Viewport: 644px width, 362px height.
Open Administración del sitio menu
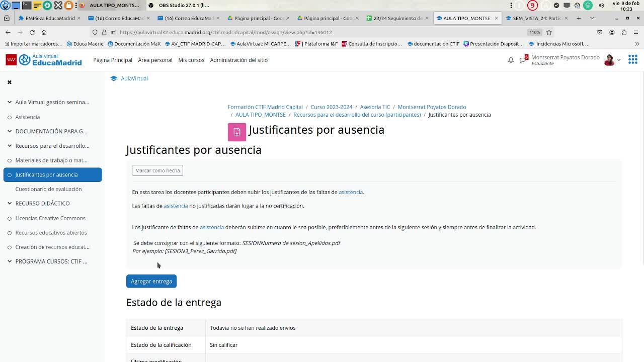point(239,60)
